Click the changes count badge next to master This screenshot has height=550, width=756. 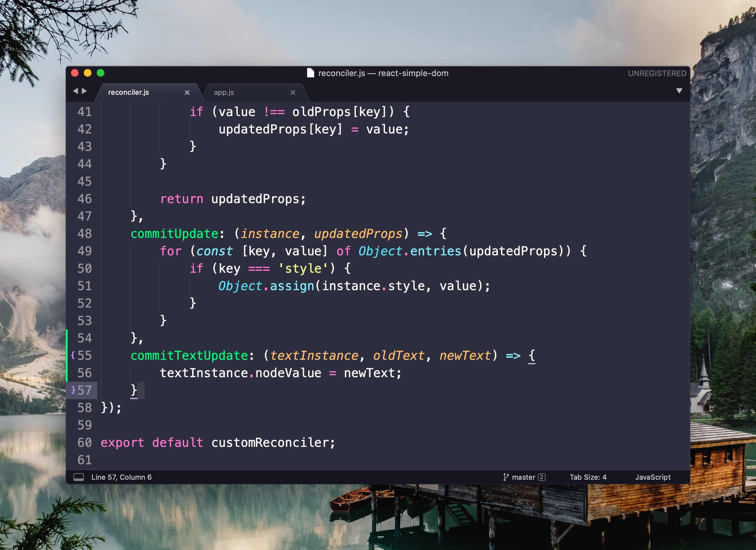click(x=542, y=477)
